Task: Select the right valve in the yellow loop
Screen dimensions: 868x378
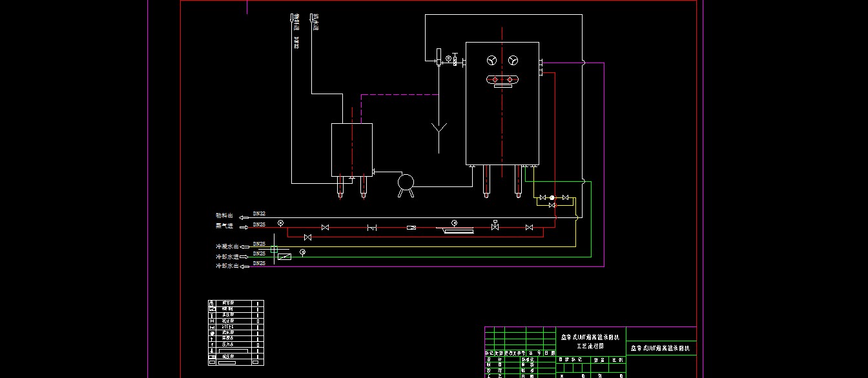Action: point(566,197)
